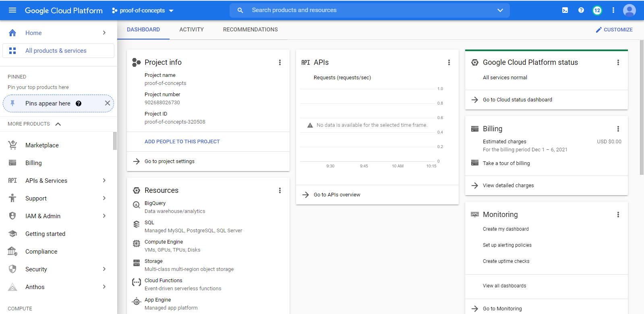This screenshot has width=644, height=314.
Task: Click the Support sidebar icon
Action: click(x=12, y=198)
